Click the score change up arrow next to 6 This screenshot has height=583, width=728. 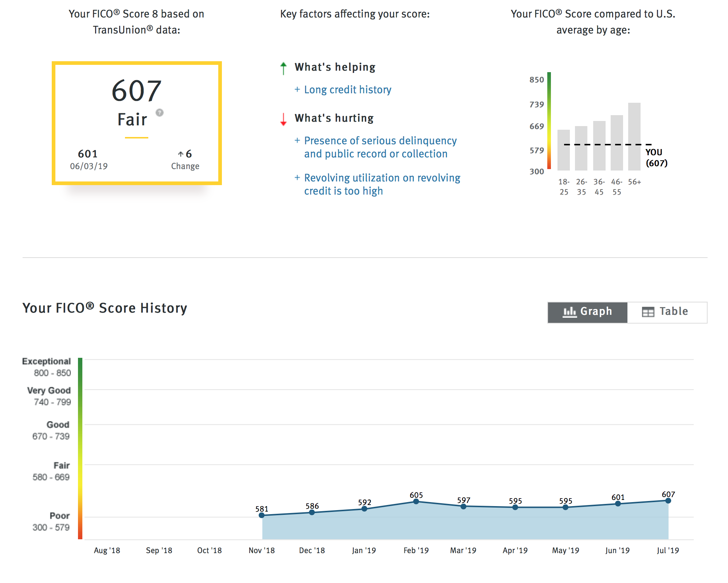coord(180,154)
